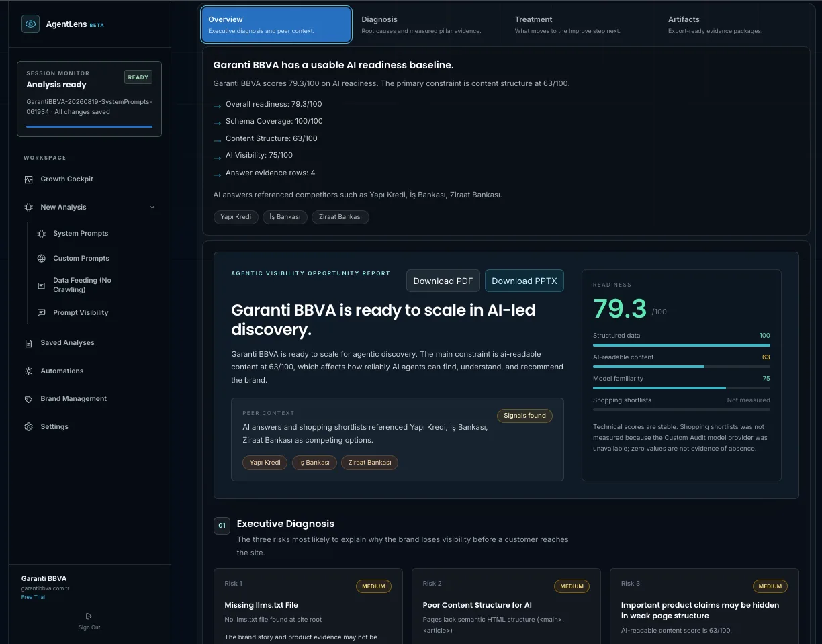The image size is (822, 644).
Task: Click the Prompt Visibility chat icon
Action: (41, 313)
